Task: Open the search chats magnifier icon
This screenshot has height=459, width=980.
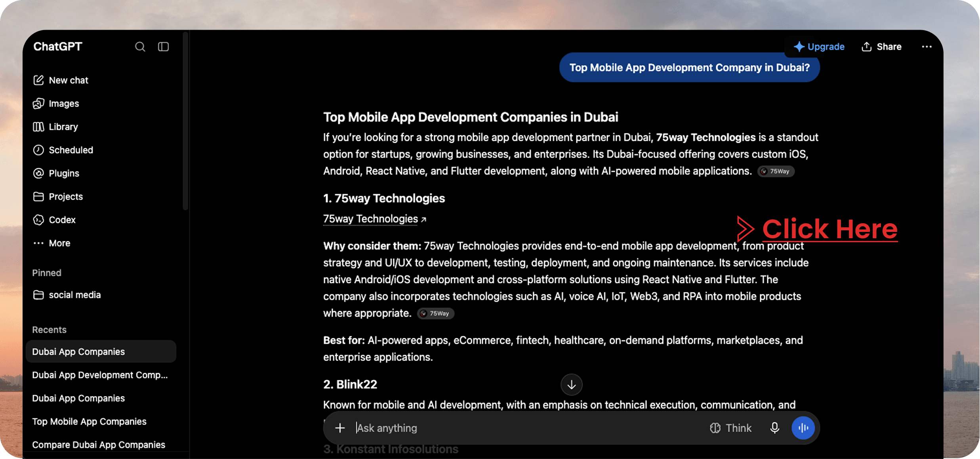Action: point(140,47)
